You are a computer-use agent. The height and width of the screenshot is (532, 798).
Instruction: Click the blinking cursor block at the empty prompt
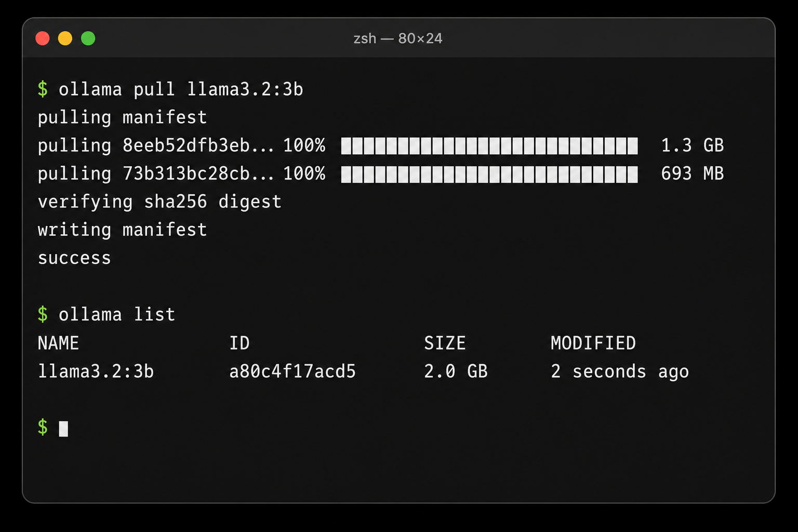click(63, 429)
